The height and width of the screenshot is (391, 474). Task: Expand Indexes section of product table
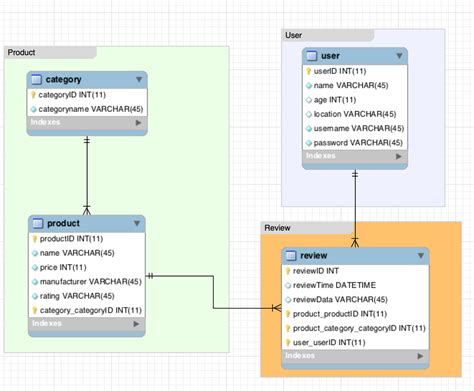point(136,324)
